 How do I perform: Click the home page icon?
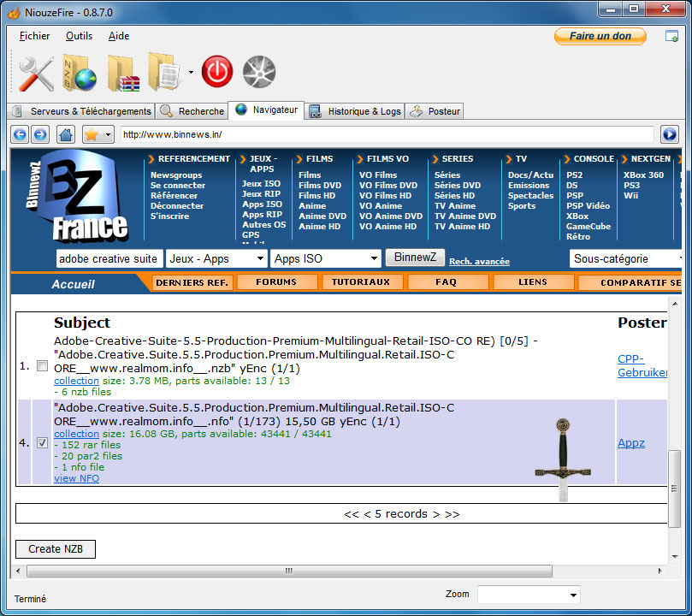pyautogui.click(x=66, y=134)
